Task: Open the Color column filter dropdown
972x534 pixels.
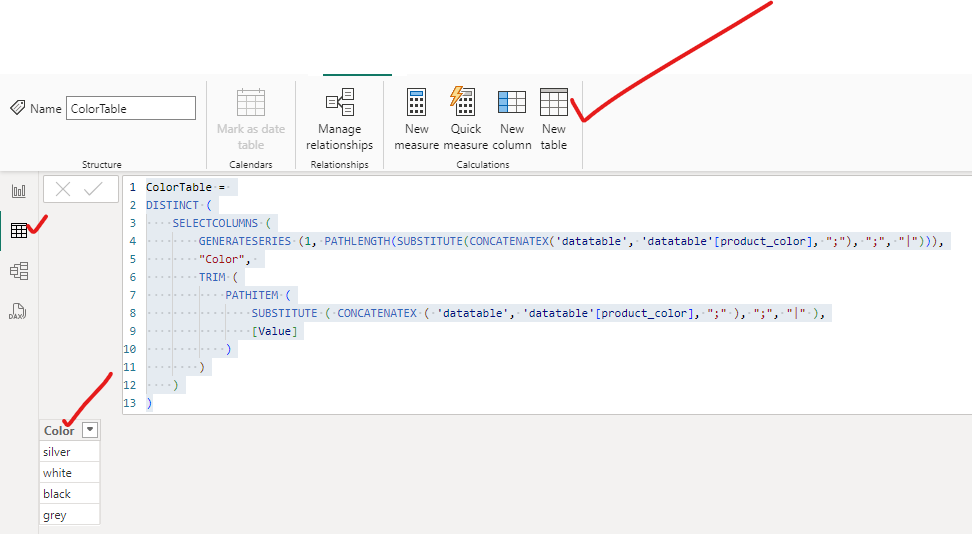Action: (x=91, y=430)
